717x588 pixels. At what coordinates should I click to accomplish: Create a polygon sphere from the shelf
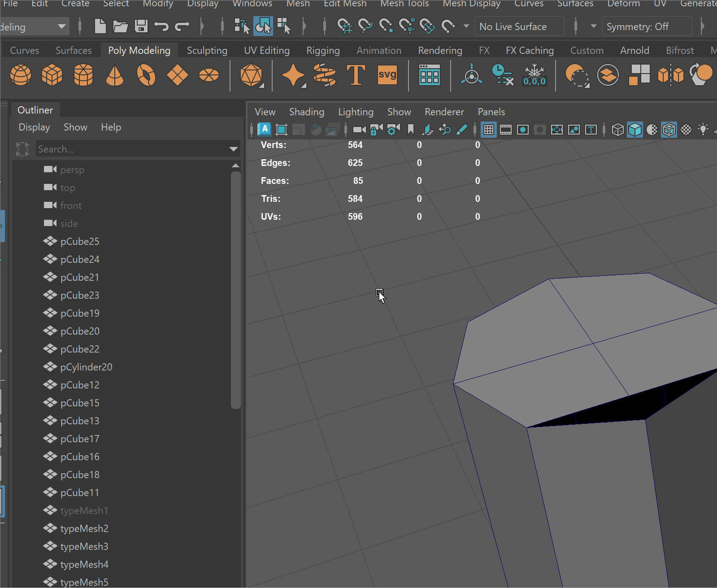point(21,75)
